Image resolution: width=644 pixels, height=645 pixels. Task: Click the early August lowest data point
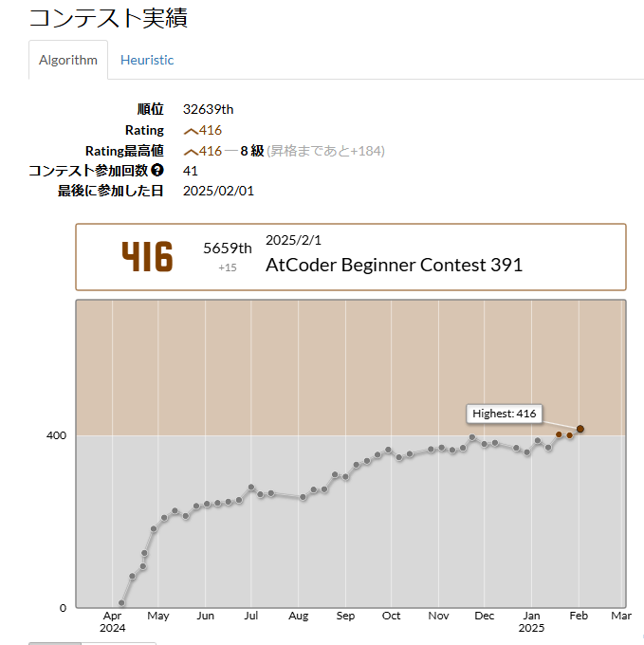[x=304, y=497]
